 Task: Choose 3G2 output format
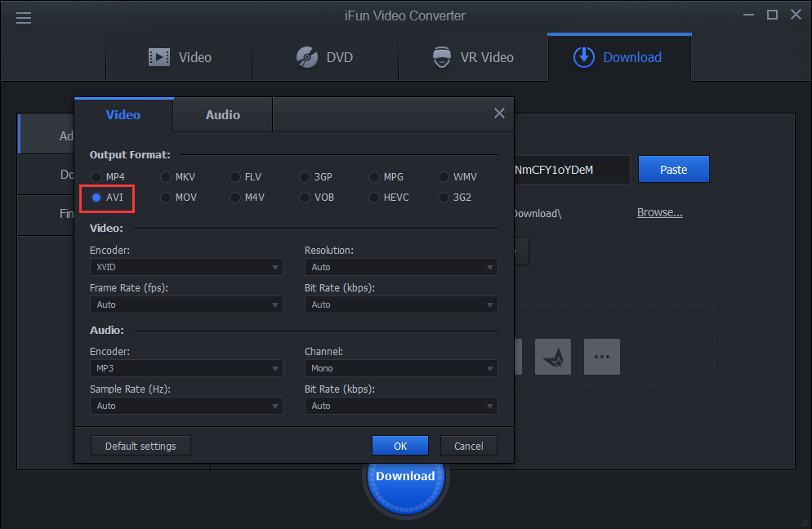[x=455, y=198]
